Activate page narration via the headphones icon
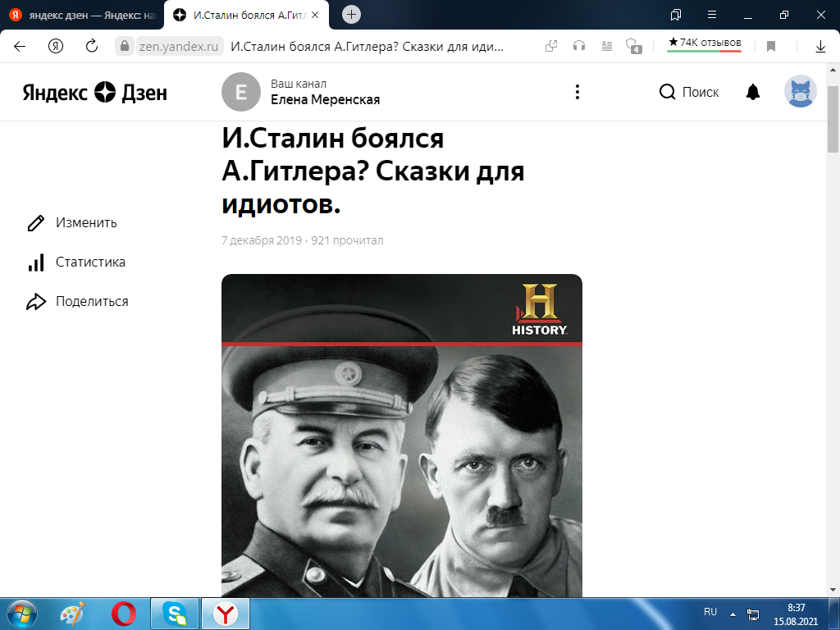The image size is (840, 630). point(579,47)
